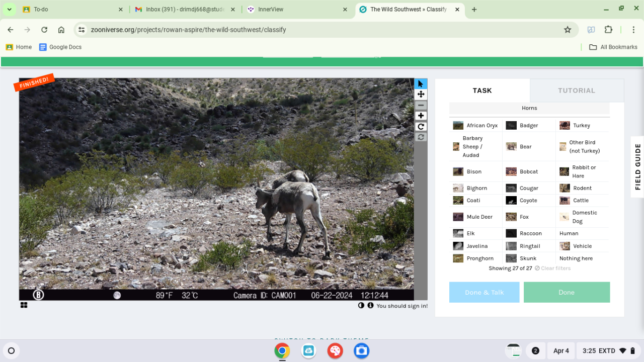644x362 pixels.
Task: Pick the Coyote species option
Action: (529, 201)
